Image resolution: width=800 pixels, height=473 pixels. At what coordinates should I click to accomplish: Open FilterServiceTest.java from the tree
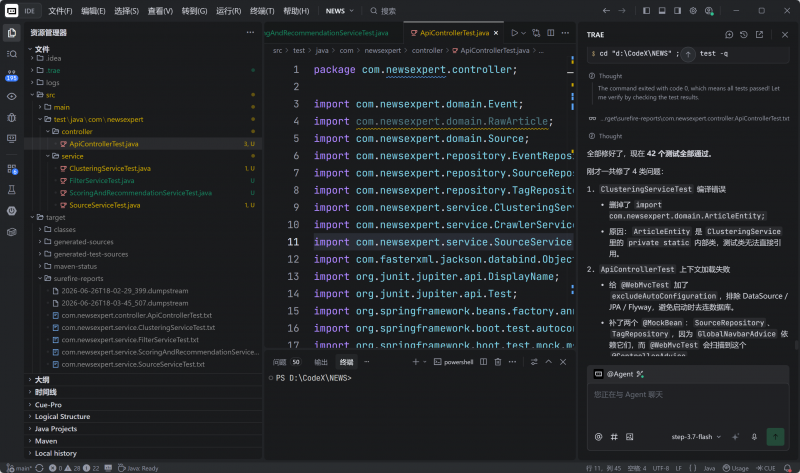(x=102, y=181)
